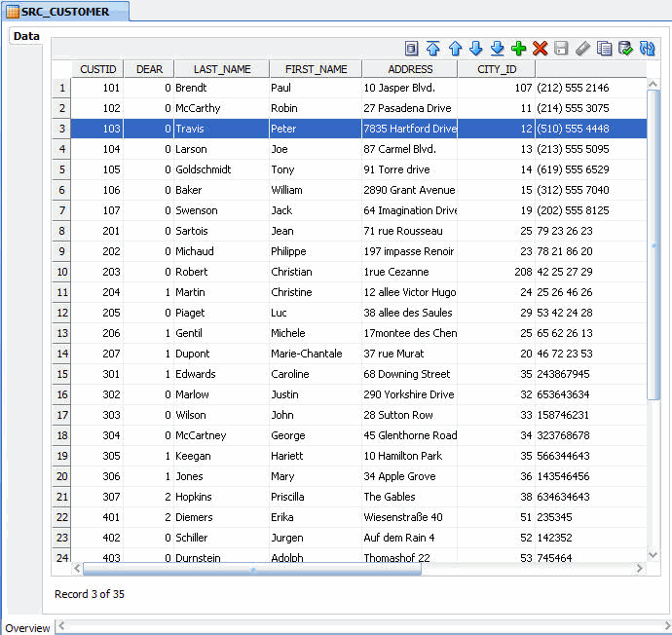Click first name cell 'Hariett'
The image size is (672, 635).
316,456
